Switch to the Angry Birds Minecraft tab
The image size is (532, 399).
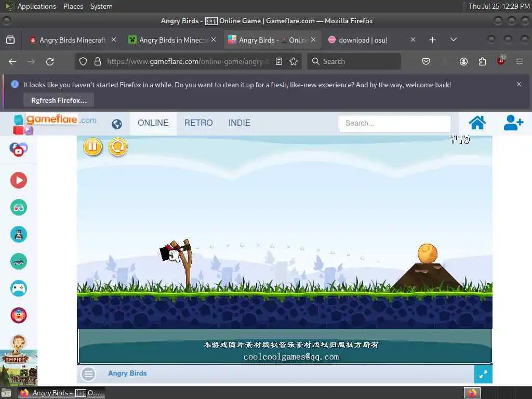[72, 40]
